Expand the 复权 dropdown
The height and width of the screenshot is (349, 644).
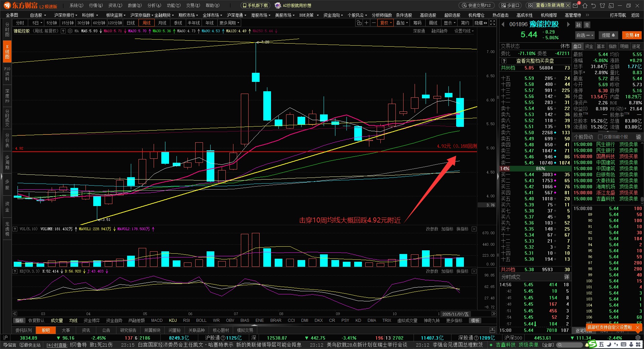tap(386, 23)
